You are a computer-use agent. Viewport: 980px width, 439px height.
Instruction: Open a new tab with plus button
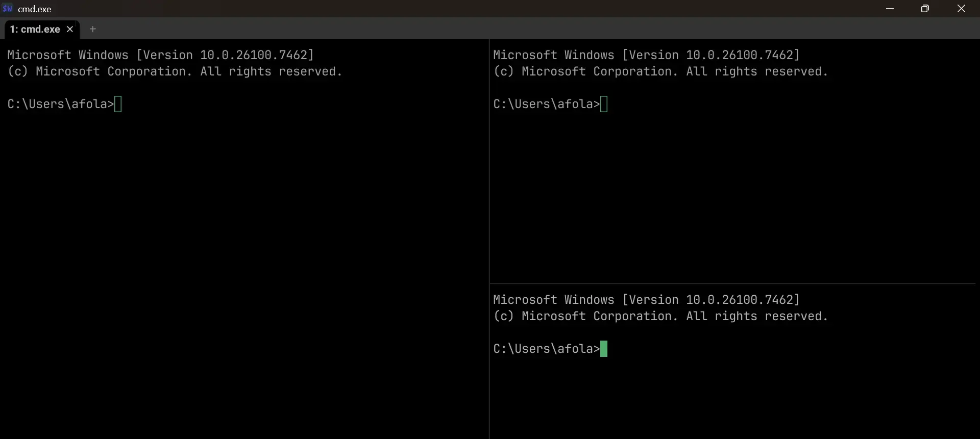(92, 29)
